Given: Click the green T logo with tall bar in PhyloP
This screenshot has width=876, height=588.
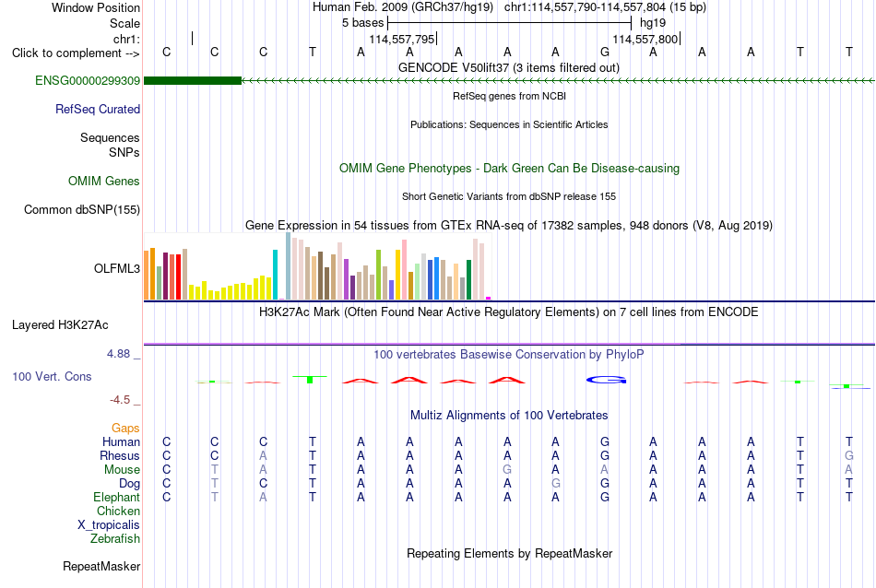Looking at the screenshot, I should [310, 379].
